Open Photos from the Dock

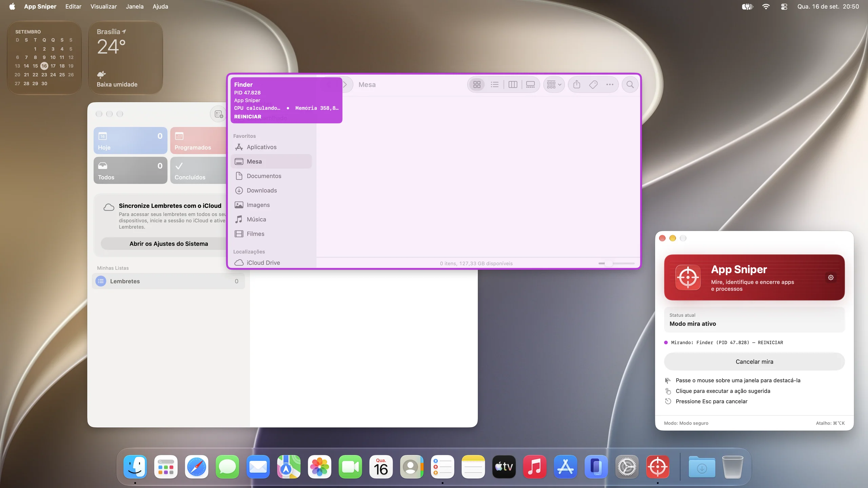(320, 467)
